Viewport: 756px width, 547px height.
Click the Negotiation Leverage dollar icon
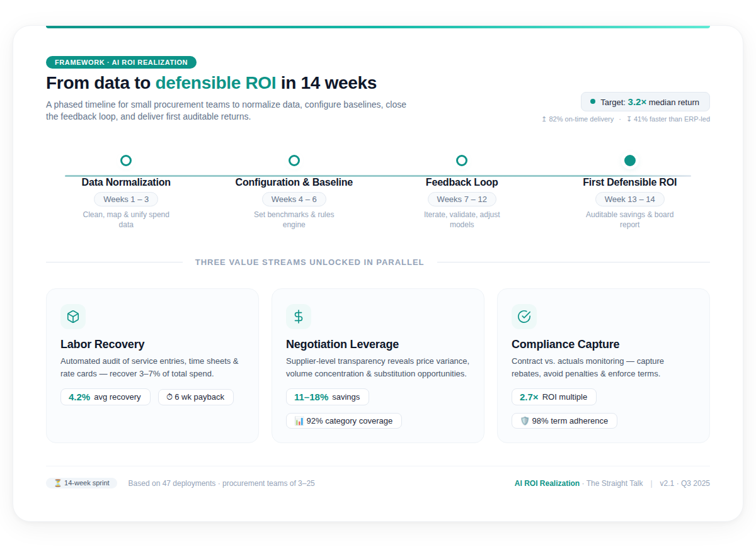(x=299, y=317)
